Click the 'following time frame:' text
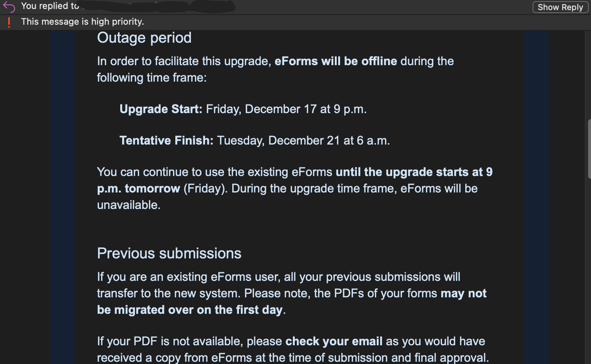This screenshot has height=364, width=591. [x=152, y=78]
